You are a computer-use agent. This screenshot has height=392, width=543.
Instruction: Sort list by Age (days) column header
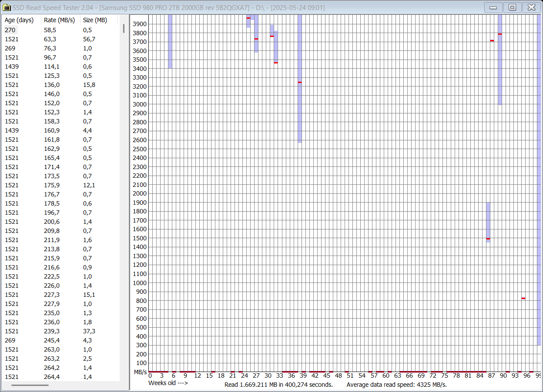pos(19,20)
